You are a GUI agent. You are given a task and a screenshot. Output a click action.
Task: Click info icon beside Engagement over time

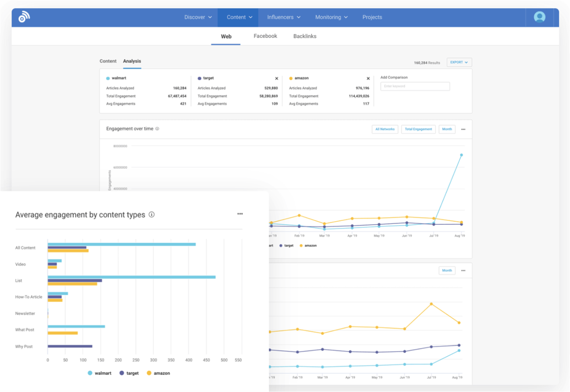157,129
